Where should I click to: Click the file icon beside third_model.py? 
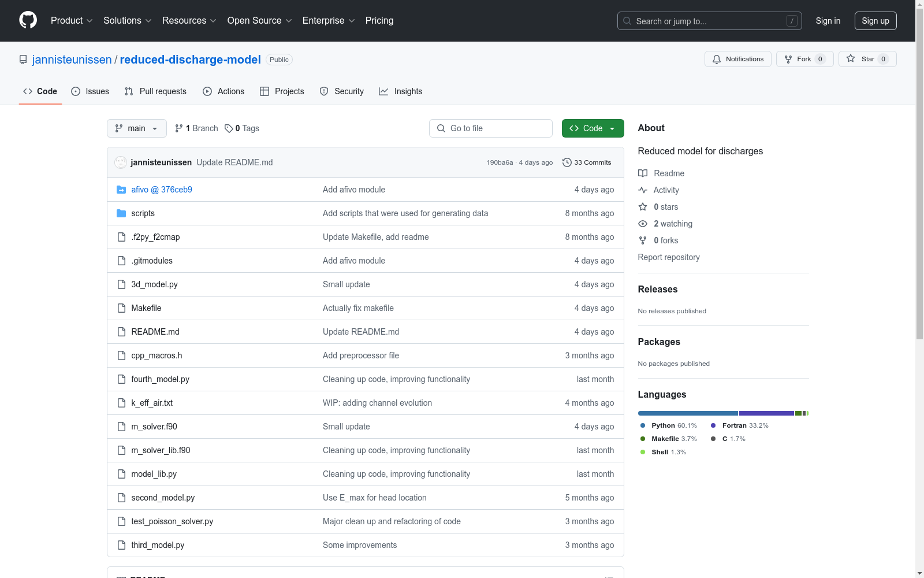tap(121, 545)
